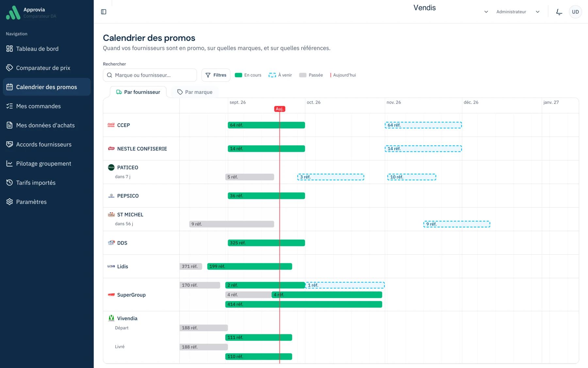
Task: Click the Pilotage groupement chart icon
Action: point(9,164)
